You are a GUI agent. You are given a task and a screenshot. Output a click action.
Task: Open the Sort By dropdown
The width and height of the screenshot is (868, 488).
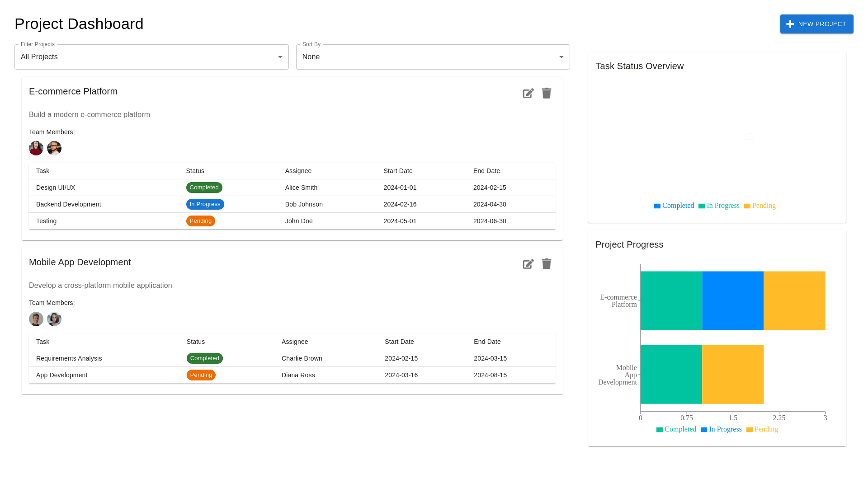(x=433, y=57)
